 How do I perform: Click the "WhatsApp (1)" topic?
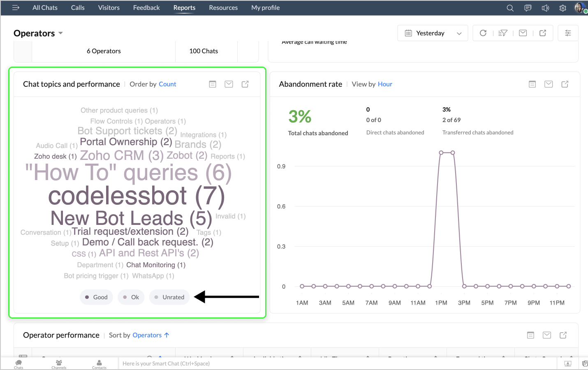coord(153,276)
